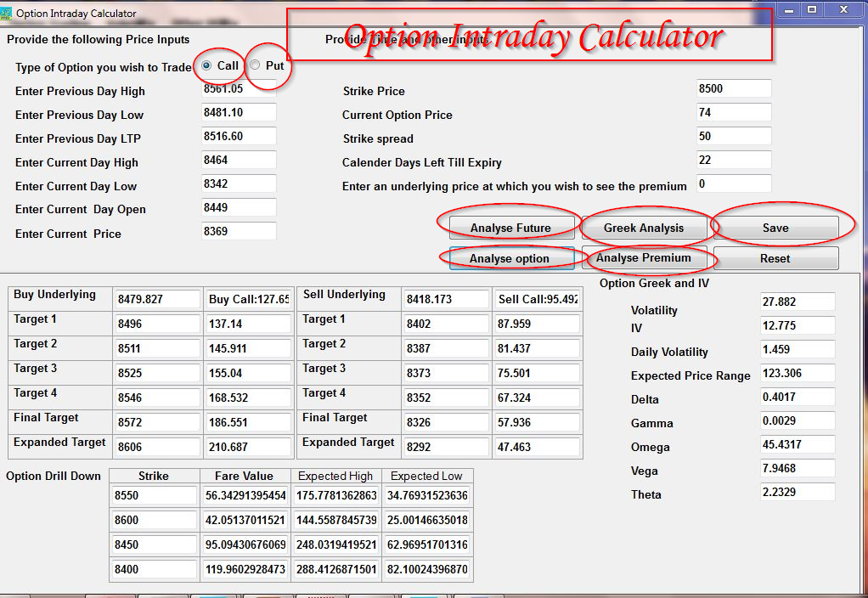Click the 8550 strike field in Option Drill Down

(154, 495)
